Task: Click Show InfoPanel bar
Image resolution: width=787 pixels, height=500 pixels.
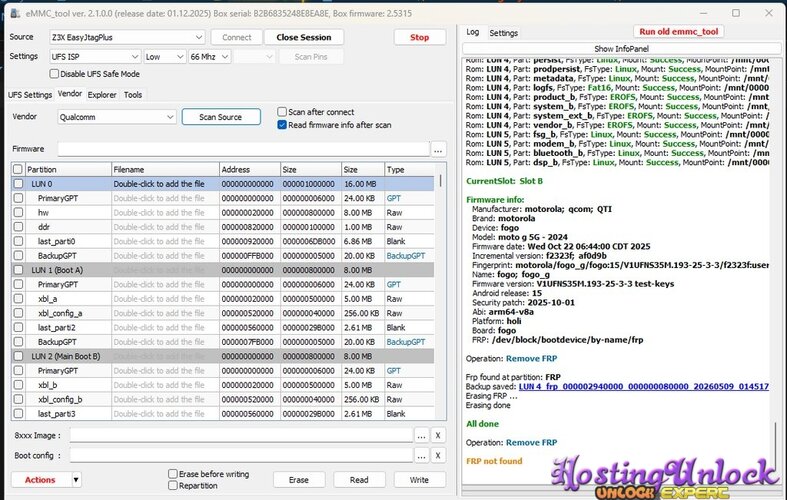Action: point(621,49)
